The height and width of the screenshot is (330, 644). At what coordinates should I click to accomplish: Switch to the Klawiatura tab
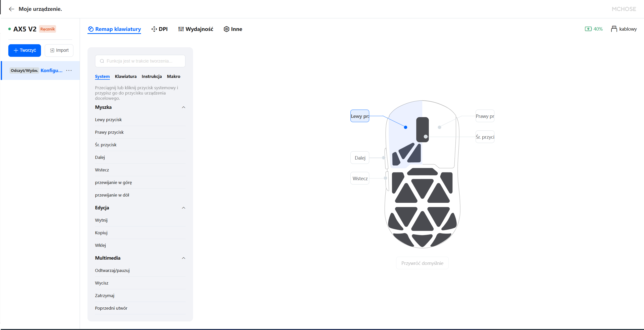pyautogui.click(x=125, y=76)
